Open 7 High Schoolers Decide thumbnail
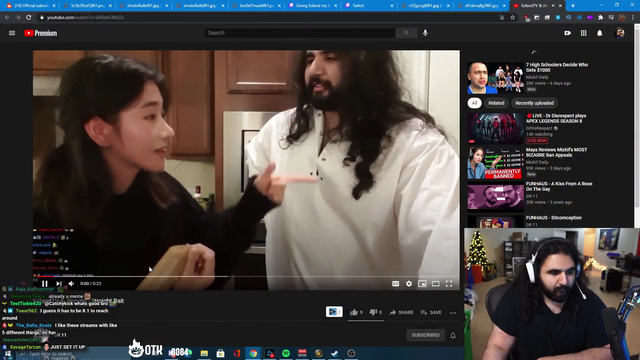Screen dimensions: 640x360 (x=496, y=78)
